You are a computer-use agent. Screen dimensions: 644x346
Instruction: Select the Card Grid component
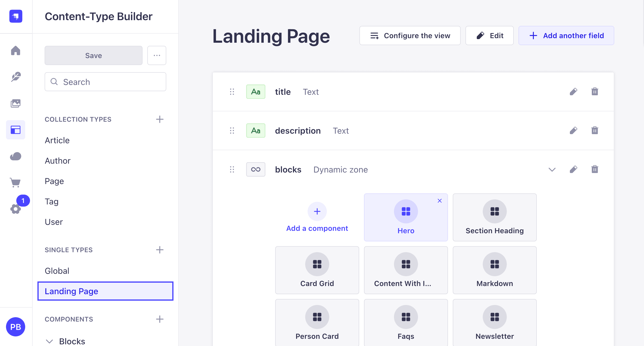tap(317, 270)
